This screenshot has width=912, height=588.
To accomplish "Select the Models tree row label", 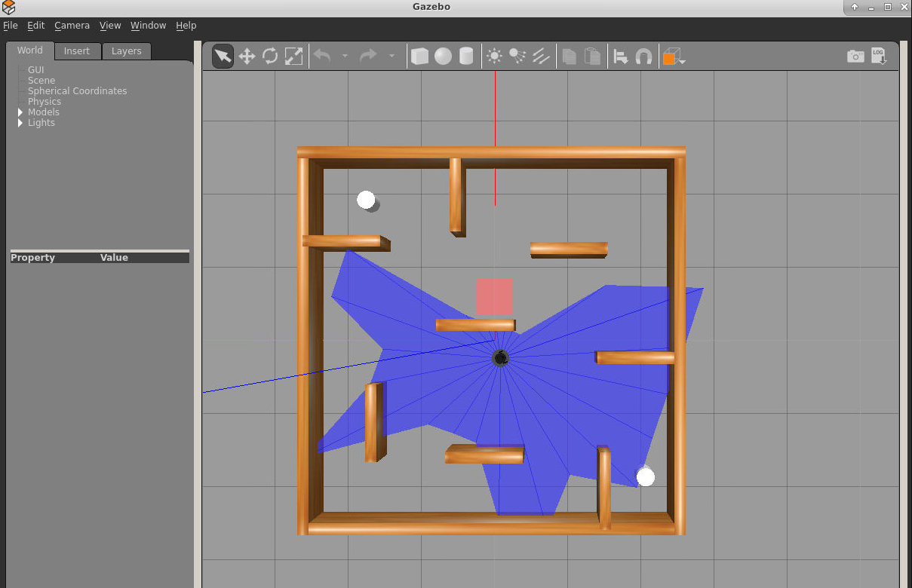I will (x=44, y=112).
